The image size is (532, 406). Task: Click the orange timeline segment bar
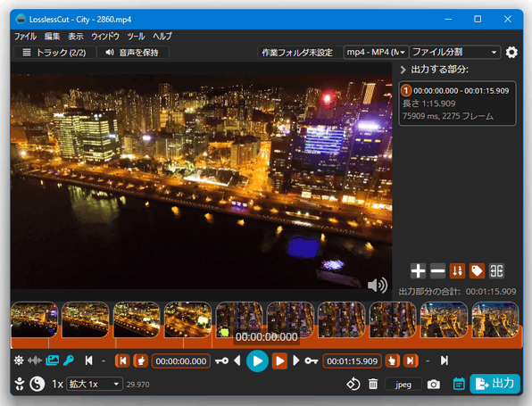(x=266, y=344)
